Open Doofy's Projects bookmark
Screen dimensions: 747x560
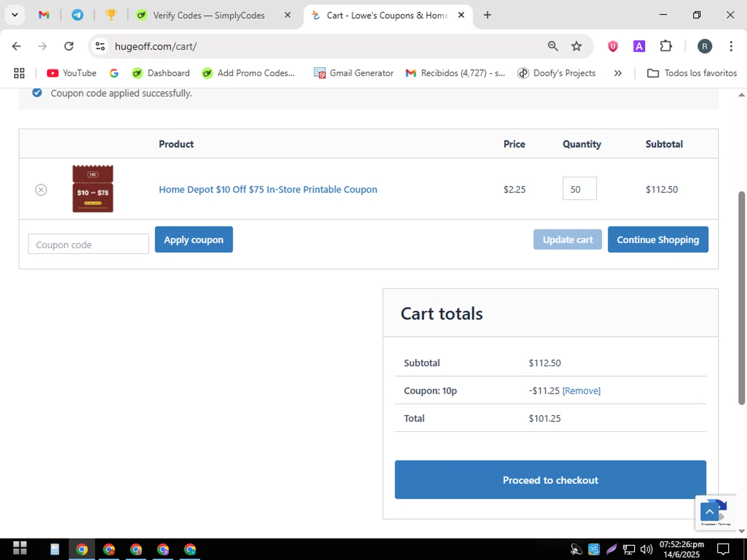click(x=557, y=73)
